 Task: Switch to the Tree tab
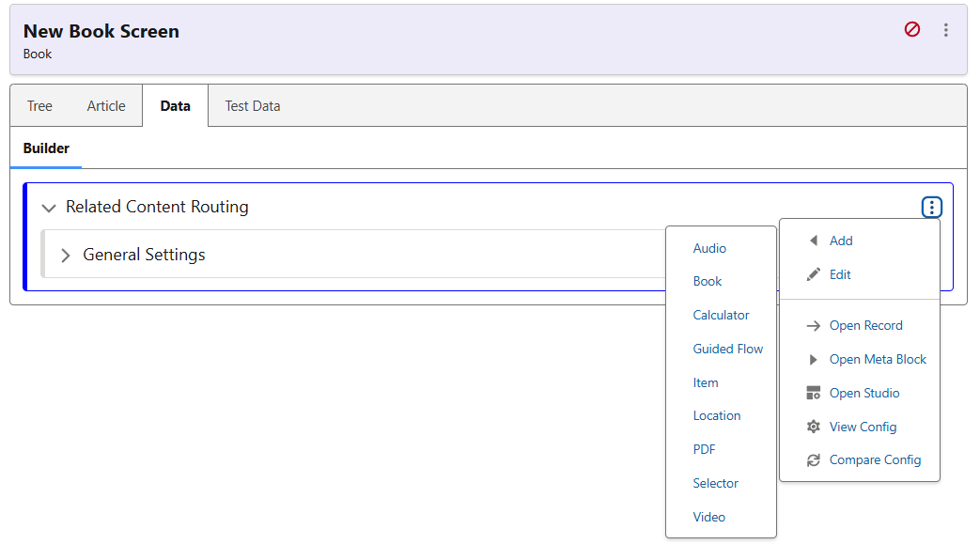(39, 106)
